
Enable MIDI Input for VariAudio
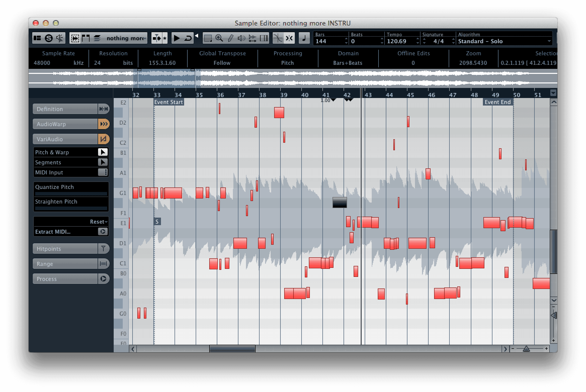[x=104, y=172]
